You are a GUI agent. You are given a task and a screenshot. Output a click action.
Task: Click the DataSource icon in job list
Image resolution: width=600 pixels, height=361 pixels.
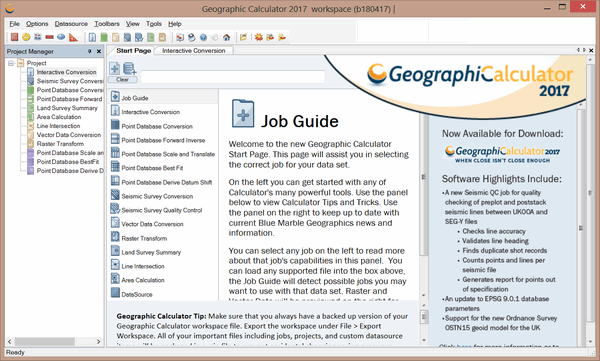pyautogui.click(x=115, y=292)
